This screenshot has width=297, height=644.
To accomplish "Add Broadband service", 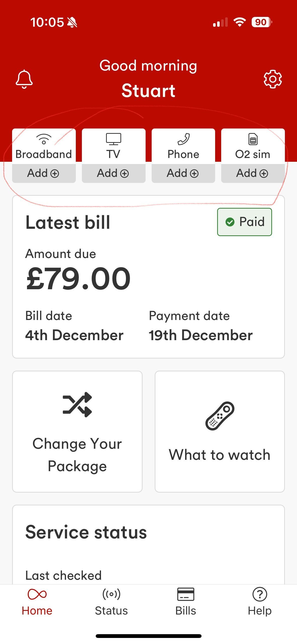I will pos(44,173).
